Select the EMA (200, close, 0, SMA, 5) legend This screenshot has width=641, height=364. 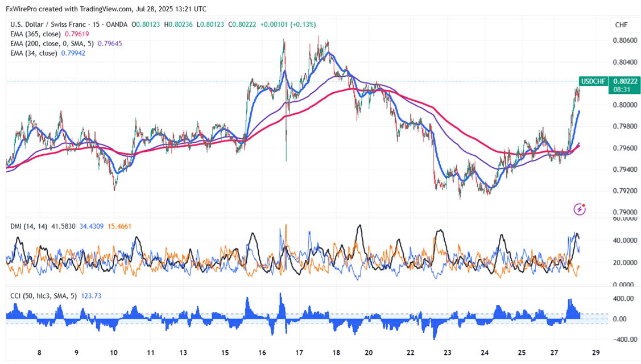pos(53,43)
